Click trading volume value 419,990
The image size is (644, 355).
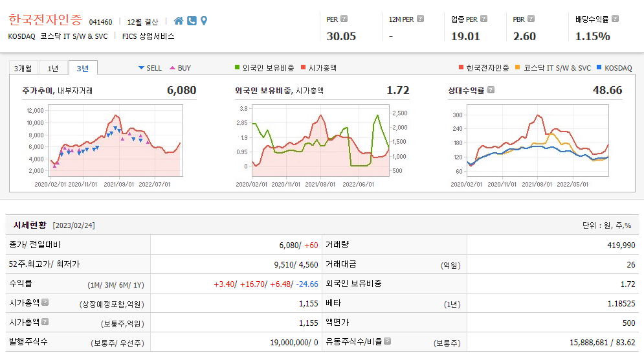coord(621,246)
